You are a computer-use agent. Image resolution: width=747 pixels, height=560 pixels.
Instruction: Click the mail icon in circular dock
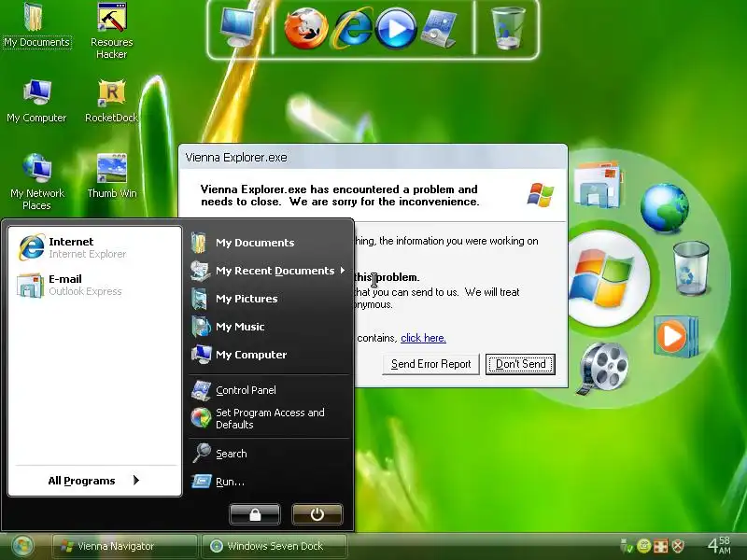[597, 185]
